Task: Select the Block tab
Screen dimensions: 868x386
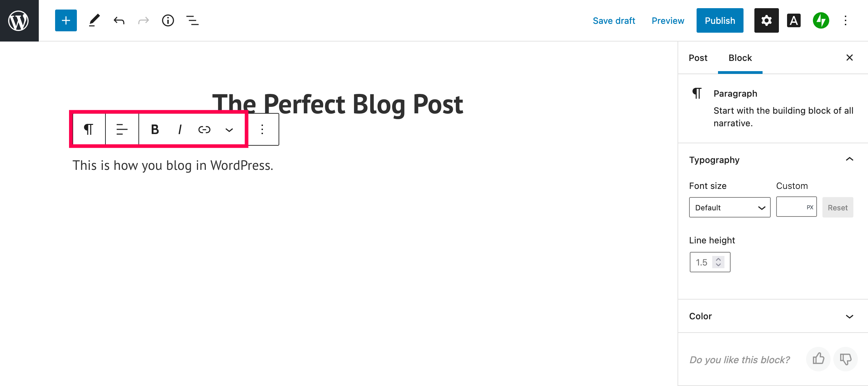Action: point(740,58)
